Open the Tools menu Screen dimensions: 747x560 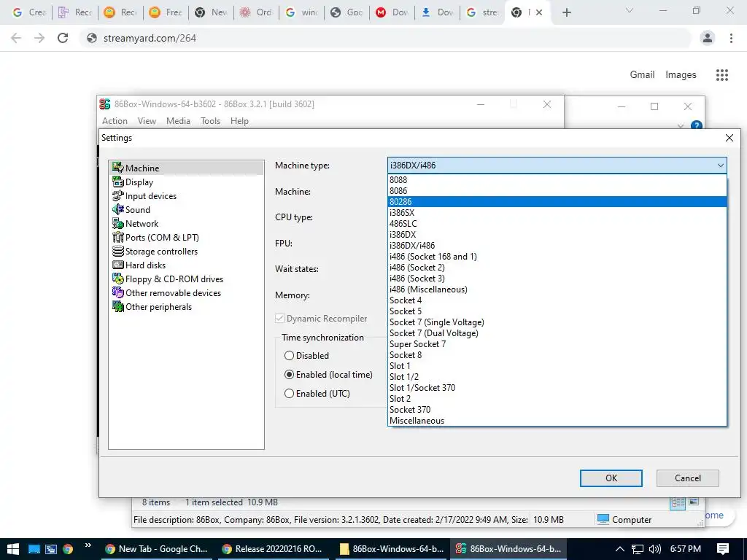(x=210, y=121)
